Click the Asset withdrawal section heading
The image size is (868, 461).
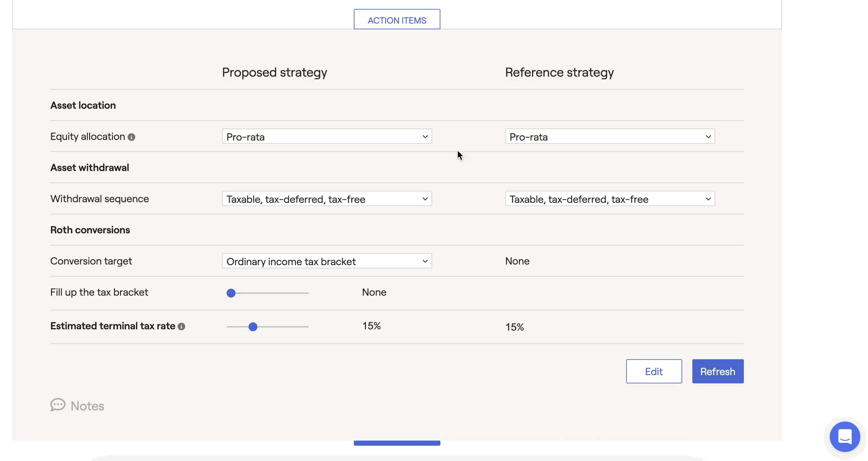pyautogui.click(x=89, y=167)
